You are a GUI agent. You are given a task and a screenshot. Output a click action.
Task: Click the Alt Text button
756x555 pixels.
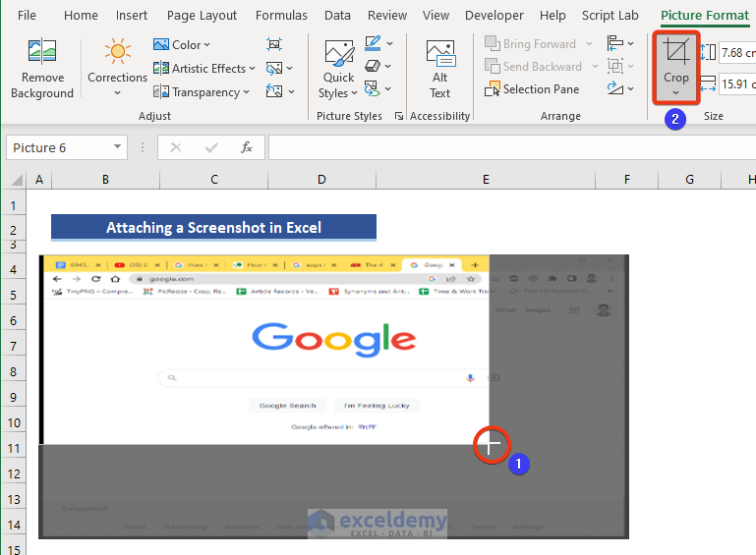pyautogui.click(x=439, y=69)
